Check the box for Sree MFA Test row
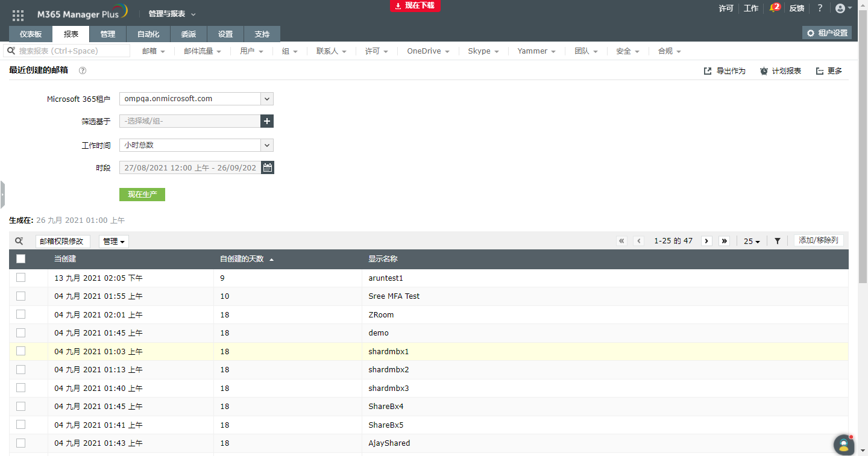 (x=21, y=296)
